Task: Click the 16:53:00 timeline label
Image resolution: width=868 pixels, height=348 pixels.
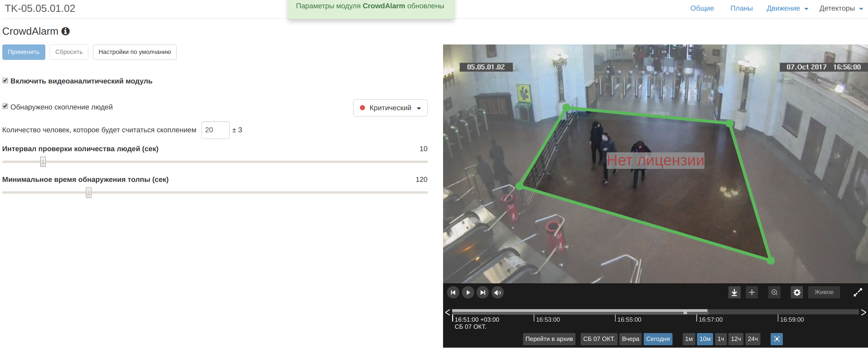Action: 548,320
